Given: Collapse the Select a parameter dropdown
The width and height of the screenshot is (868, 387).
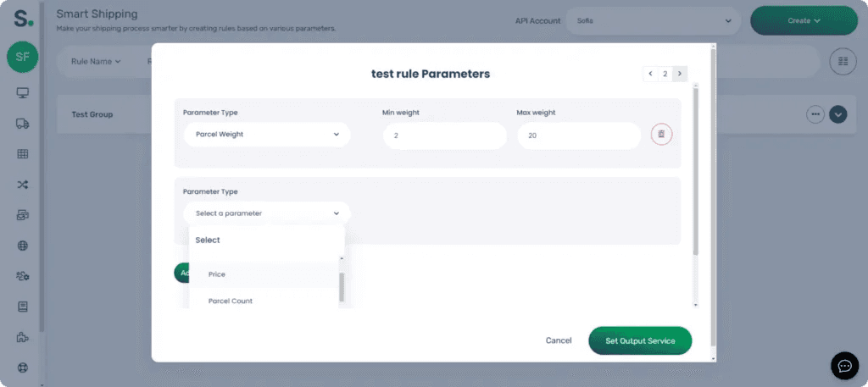Looking at the screenshot, I should [267, 213].
